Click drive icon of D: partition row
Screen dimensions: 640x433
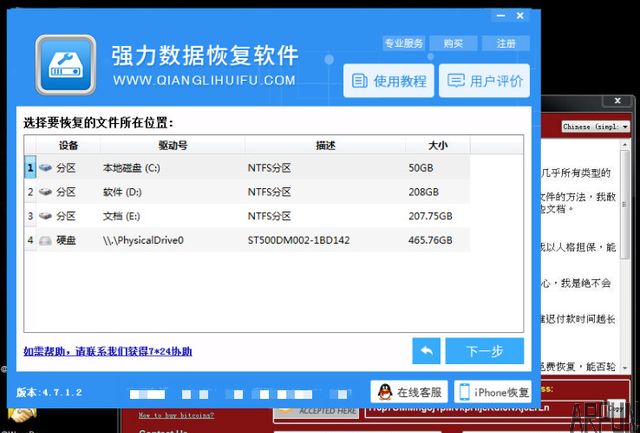(x=45, y=191)
